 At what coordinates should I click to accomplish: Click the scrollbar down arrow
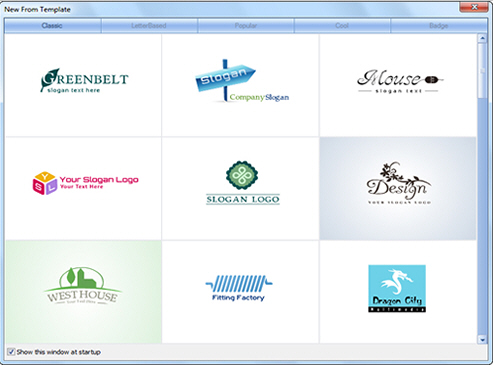[482, 339]
